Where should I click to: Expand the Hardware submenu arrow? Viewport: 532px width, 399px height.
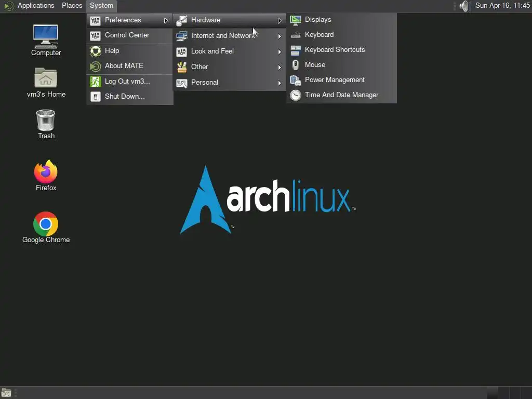[279, 21]
